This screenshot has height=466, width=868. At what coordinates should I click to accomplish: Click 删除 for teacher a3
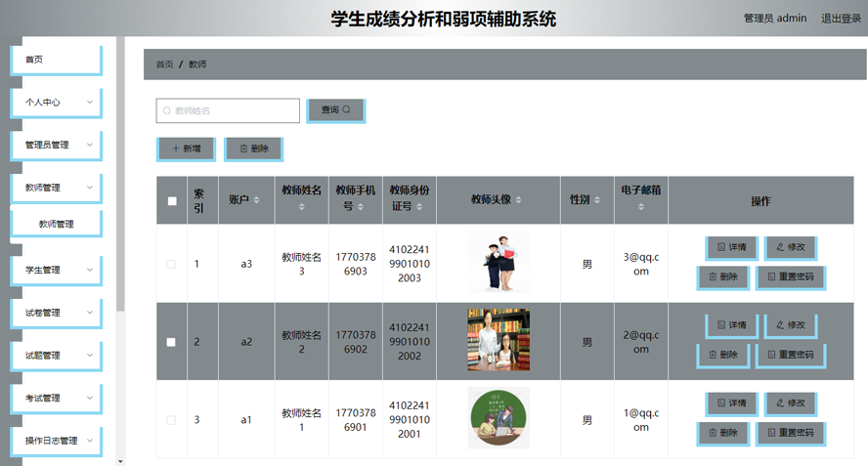[723, 276]
